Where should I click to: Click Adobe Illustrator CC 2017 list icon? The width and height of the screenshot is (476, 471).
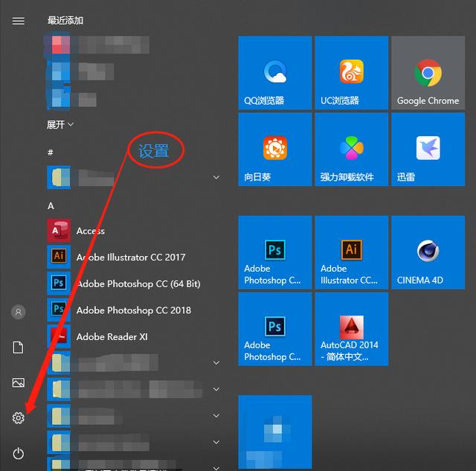click(59, 257)
